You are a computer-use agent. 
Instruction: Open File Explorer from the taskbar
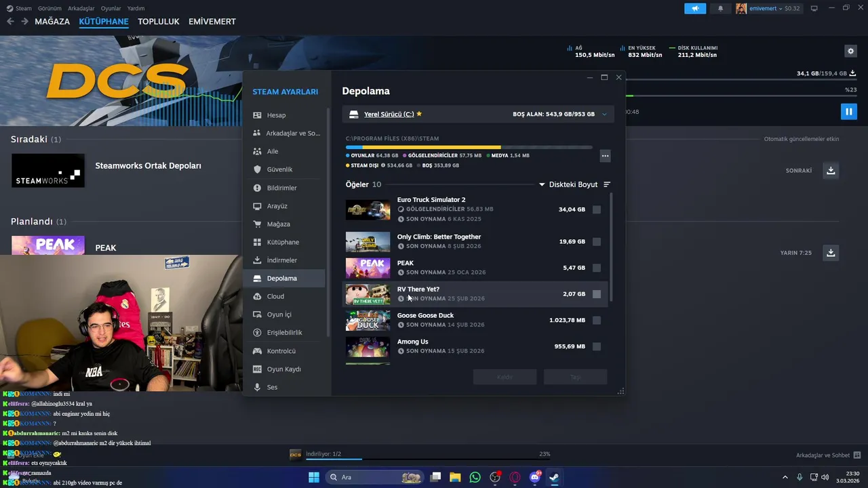coord(455,477)
